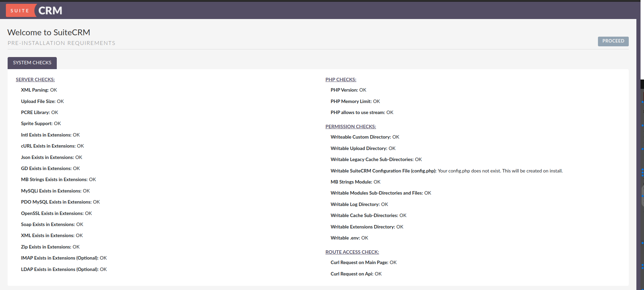Click the PHP CHECKS heading
The width and height of the screenshot is (644, 290).
click(341, 79)
